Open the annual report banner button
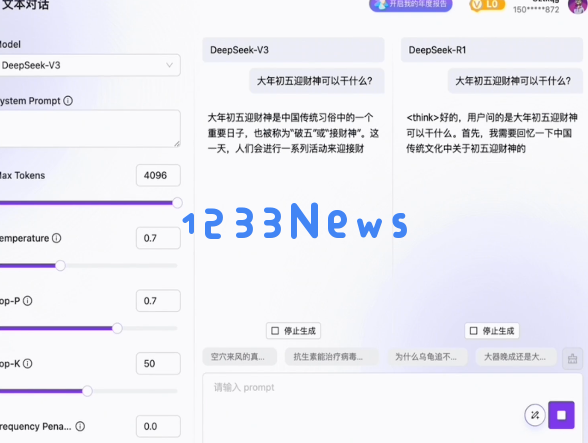Viewport: 588px width, 443px height. coord(411,5)
